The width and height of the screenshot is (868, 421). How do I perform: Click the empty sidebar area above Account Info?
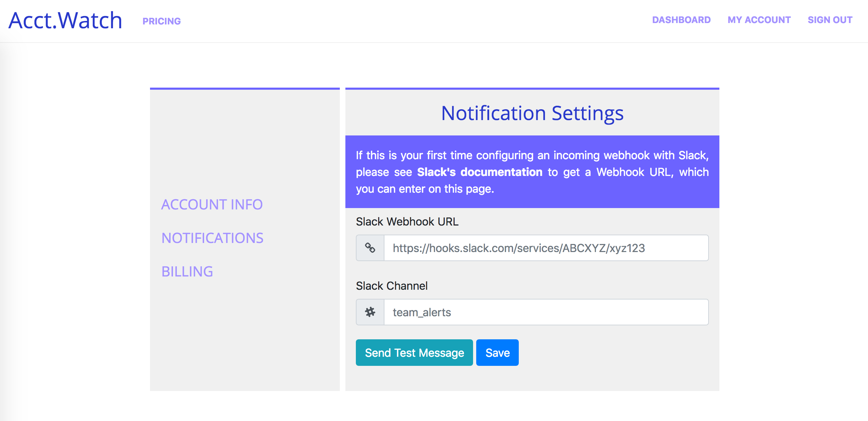tap(244, 140)
